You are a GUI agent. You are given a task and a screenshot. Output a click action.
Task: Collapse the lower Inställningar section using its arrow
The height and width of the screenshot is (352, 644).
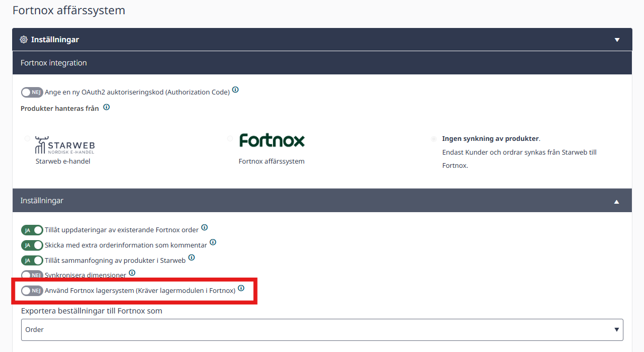(x=617, y=202)
